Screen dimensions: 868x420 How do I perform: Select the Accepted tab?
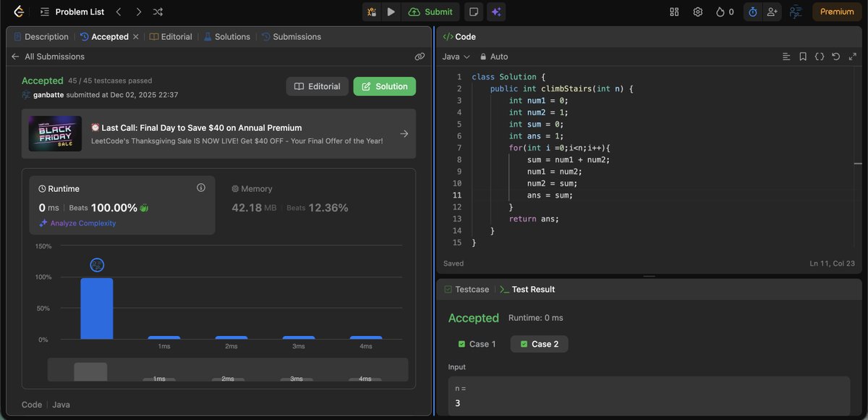click(105, 36)
